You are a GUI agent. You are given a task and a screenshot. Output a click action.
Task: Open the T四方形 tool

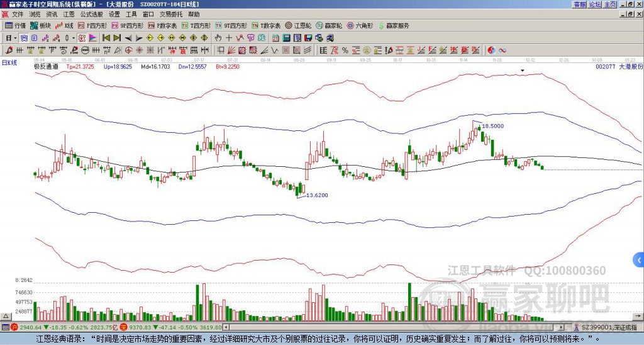click(196, 25)
